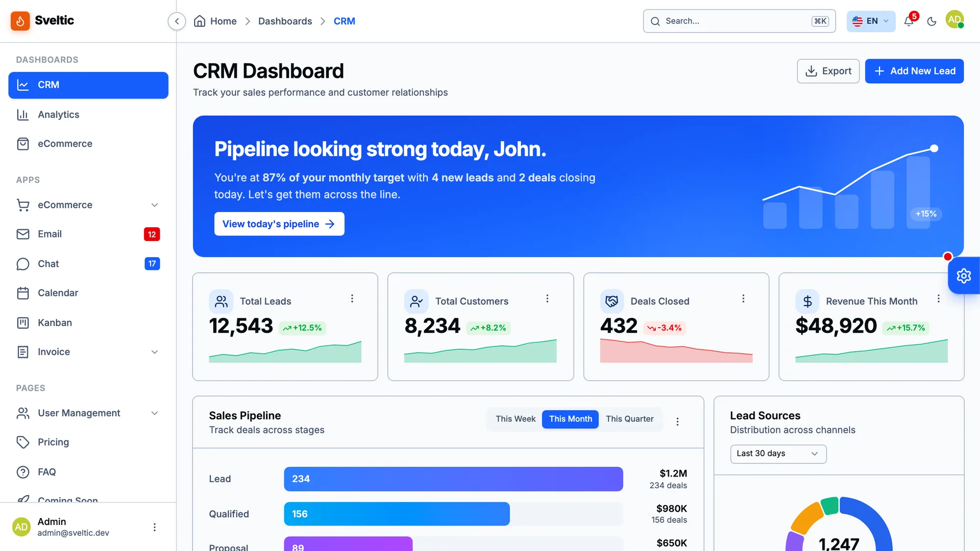
Task: Click the eCommerce dashboard bag icon
Action: [23, 144]
